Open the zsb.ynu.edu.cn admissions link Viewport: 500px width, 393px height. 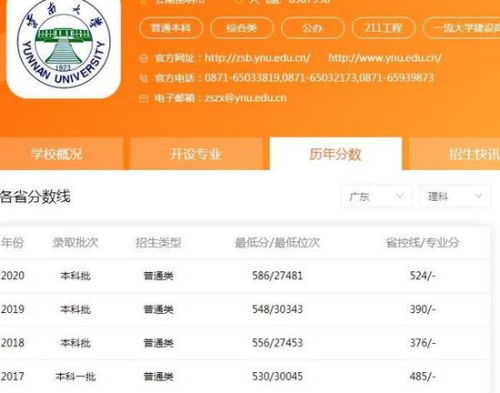pyautogui.click(x=257, y=58)
